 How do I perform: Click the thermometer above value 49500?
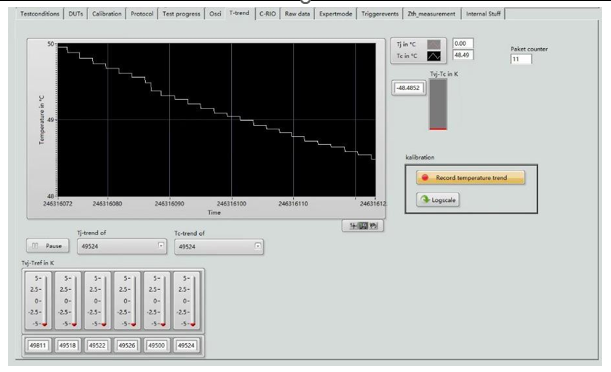point(157,301)
